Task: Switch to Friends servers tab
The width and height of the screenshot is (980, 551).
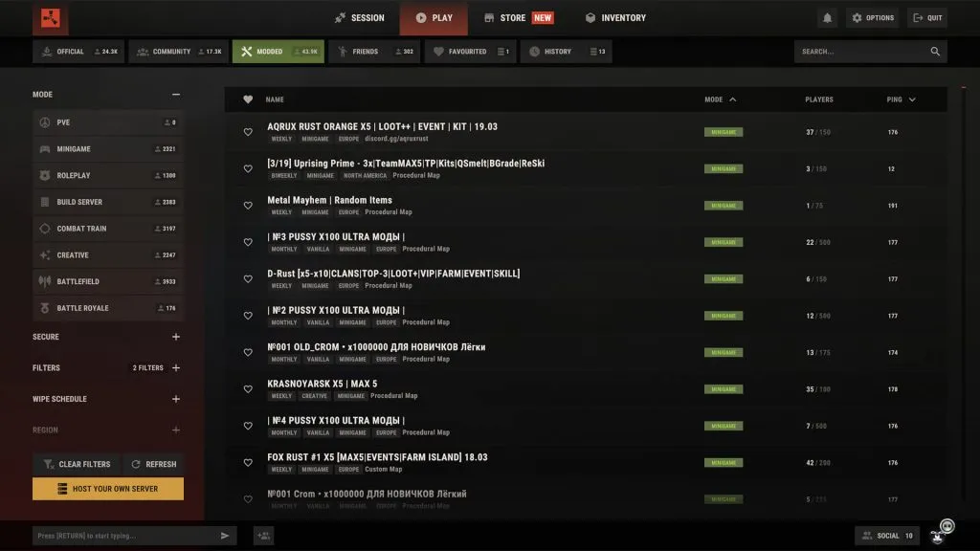Action: 374,52
